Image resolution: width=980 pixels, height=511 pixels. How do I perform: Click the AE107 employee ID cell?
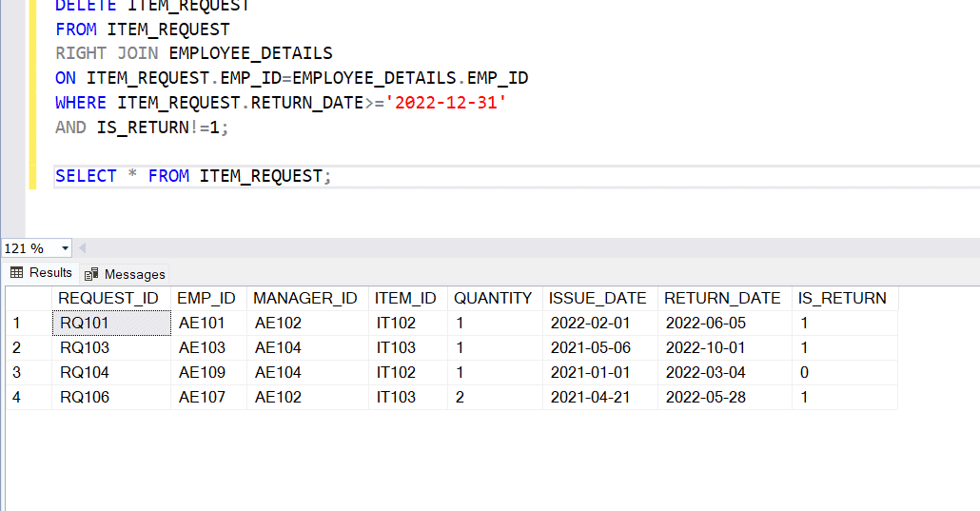(208, 397)
